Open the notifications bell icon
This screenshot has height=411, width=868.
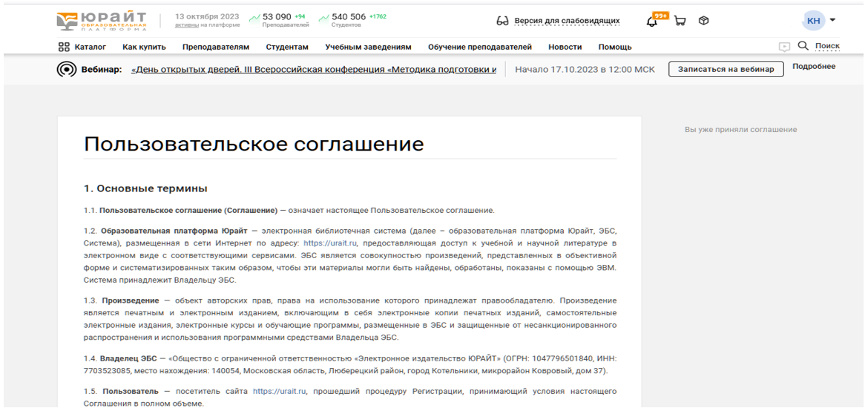click(x=652, y=22)
